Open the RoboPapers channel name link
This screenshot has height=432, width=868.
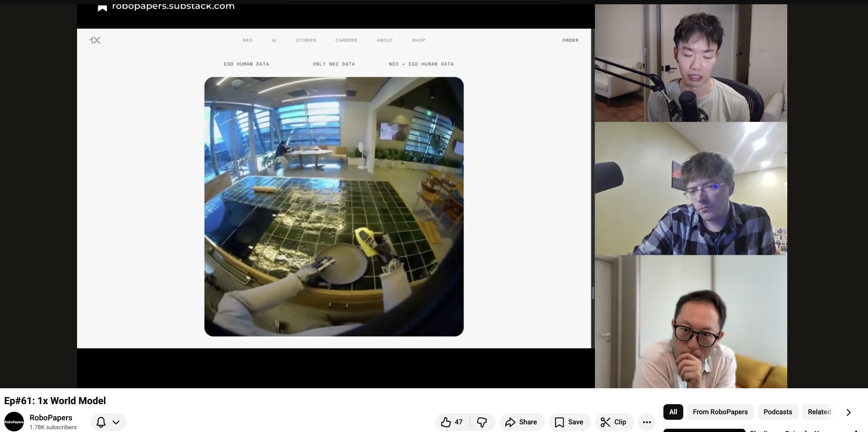(x=51, y=418)
